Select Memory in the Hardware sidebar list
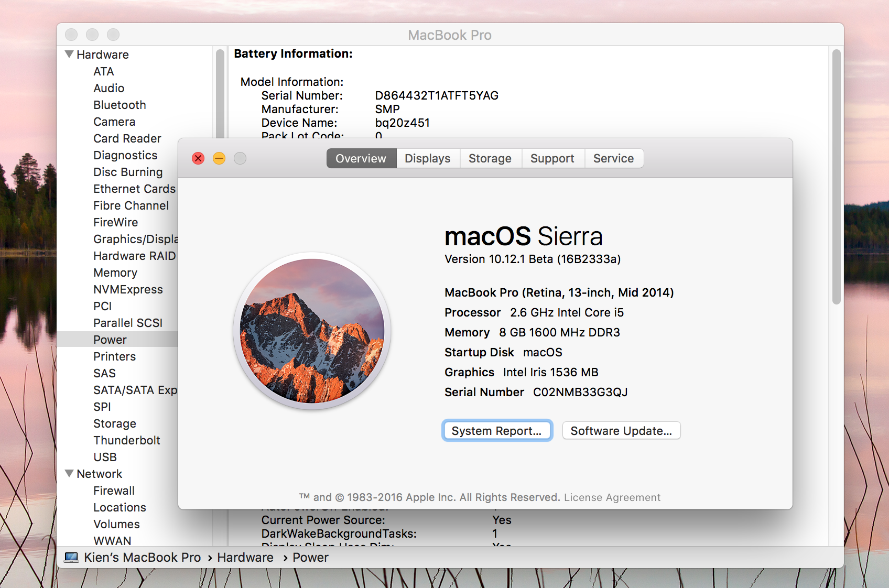 point(115,273)
